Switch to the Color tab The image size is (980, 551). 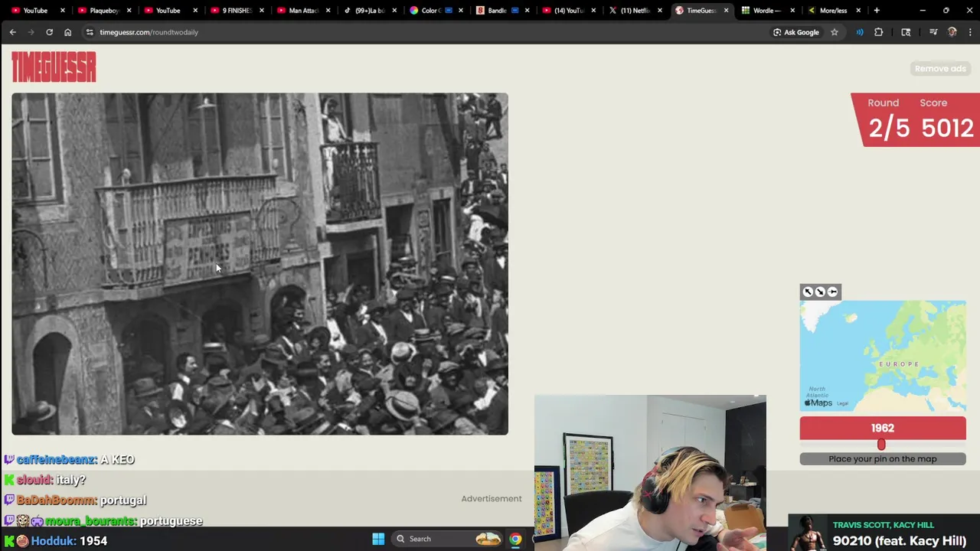[x=435, y=11]
